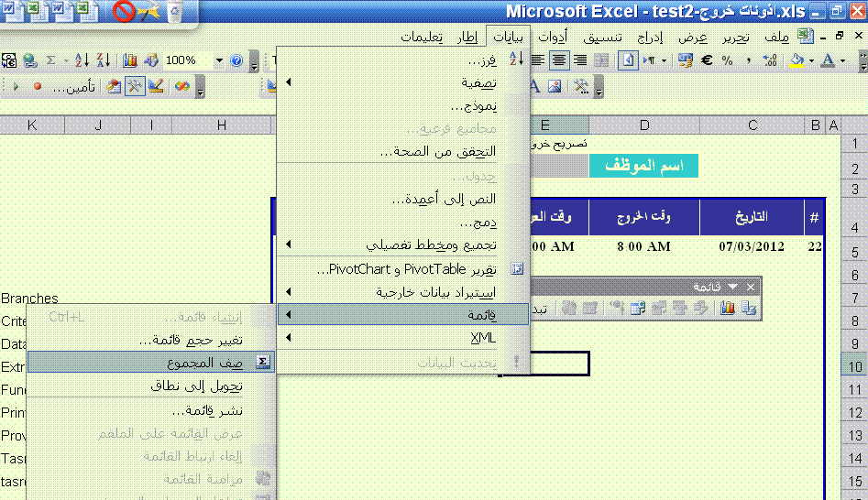Open the ملف menu

coord(776,37)
